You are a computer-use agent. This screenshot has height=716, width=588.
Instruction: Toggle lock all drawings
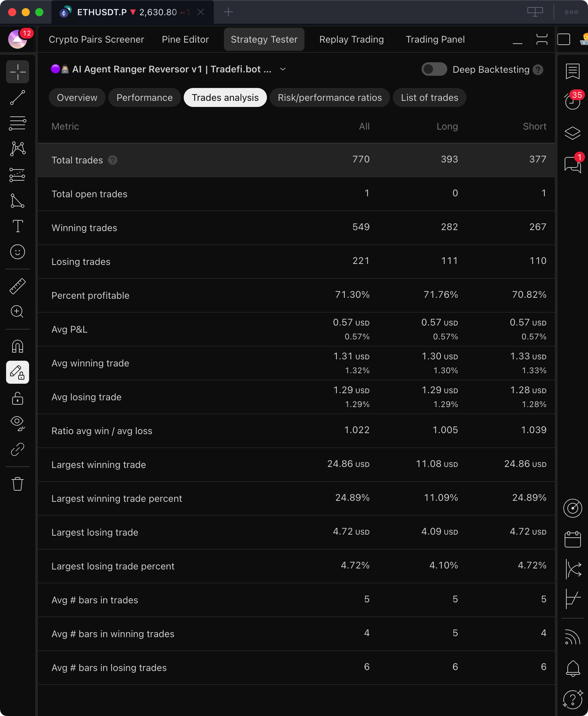[17, 398]
